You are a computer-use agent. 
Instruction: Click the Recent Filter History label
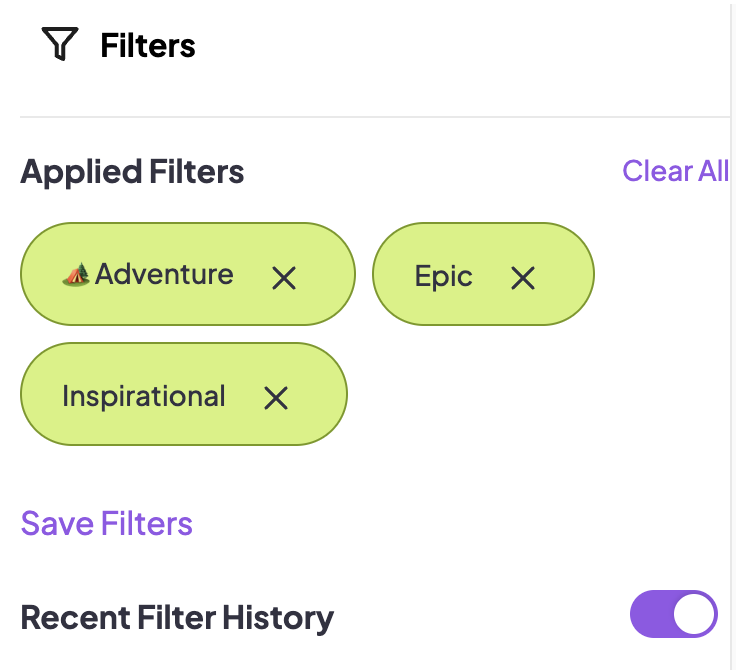tap(177, 617)
